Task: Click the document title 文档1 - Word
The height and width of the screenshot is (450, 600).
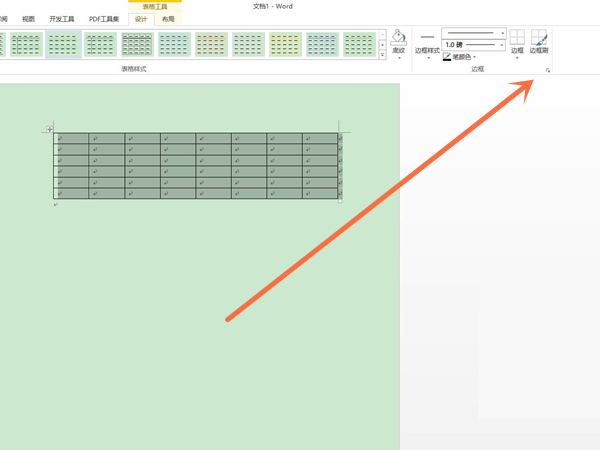Action: pos(273,7)
